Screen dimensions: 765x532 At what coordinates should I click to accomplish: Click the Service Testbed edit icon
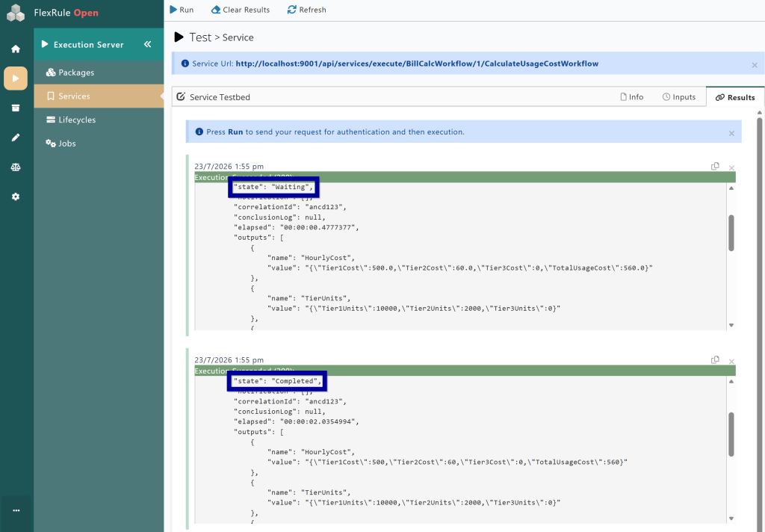(181, 96)
